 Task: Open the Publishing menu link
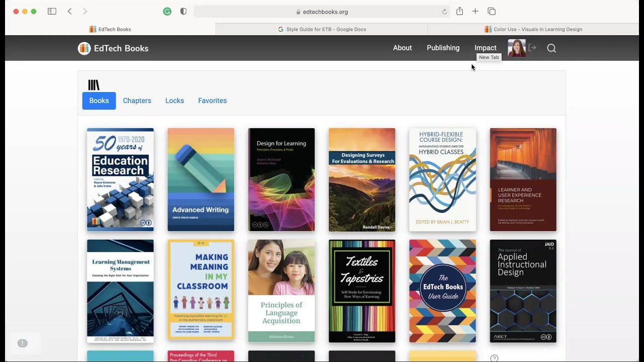point(443,48)
